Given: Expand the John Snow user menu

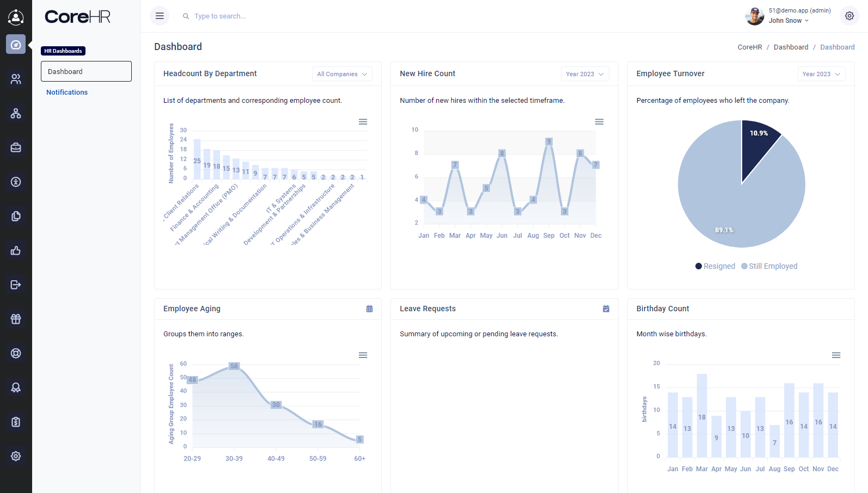Looking at the screenshot, I should click(788, 21).
